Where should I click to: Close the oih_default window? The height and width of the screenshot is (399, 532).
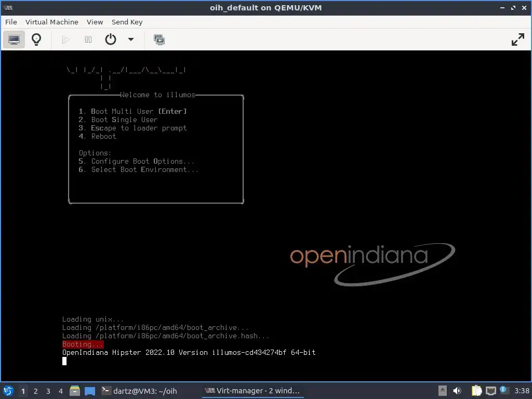click(524, 8)
